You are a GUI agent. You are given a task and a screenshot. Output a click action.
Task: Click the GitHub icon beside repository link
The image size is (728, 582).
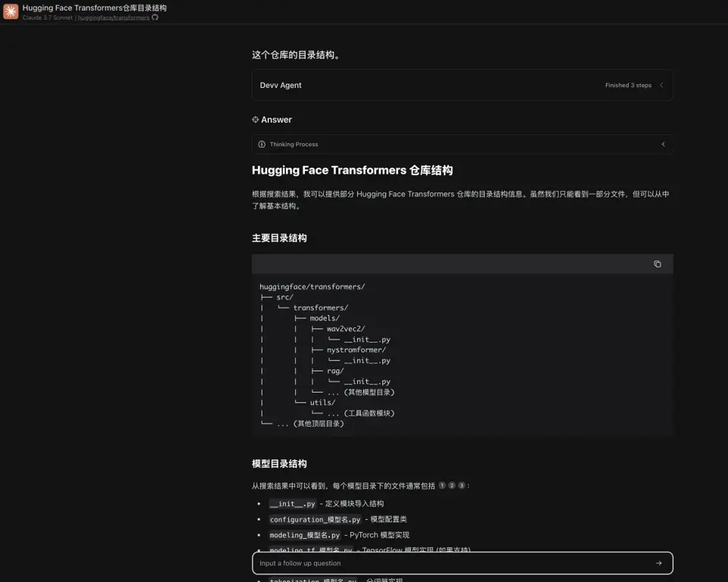[x=155, y=17]
